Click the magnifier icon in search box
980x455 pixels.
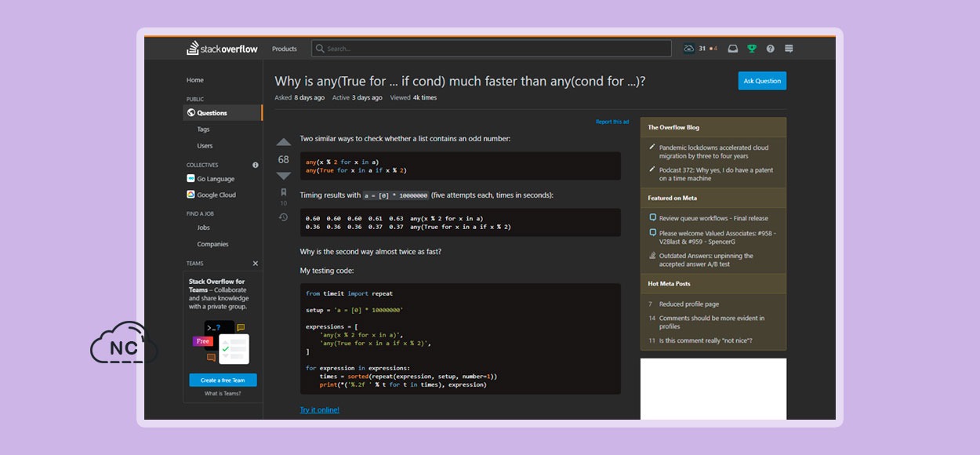(320, 49)
